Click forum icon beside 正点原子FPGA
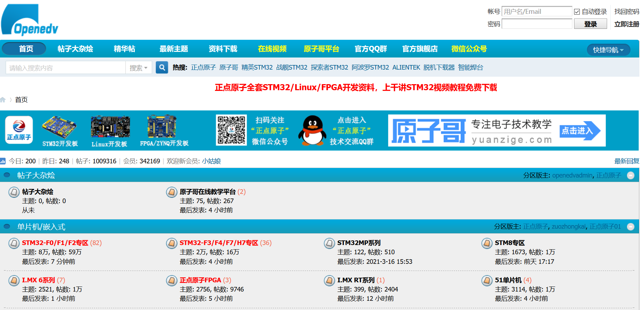 pos(172,281)
